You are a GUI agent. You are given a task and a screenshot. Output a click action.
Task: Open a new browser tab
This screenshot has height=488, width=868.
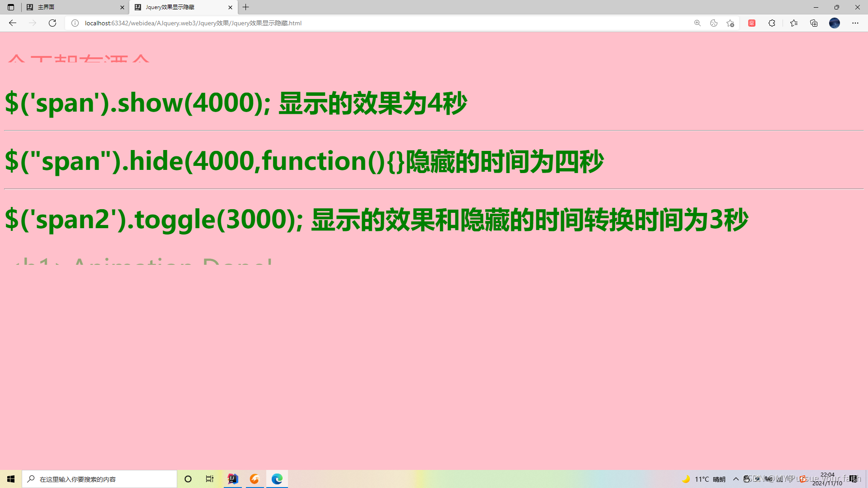point(246,7)
